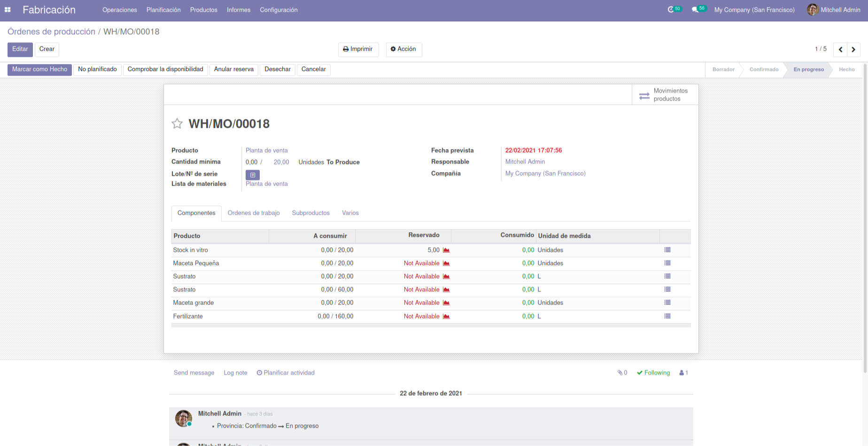Image resolution: width=868 pixels, height=446 pixels.
Task: Select the Confirmado status stage
Action: (x=764, y=70)
